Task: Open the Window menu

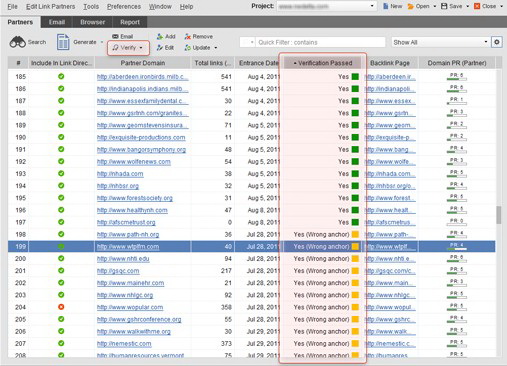Action: 160,6
